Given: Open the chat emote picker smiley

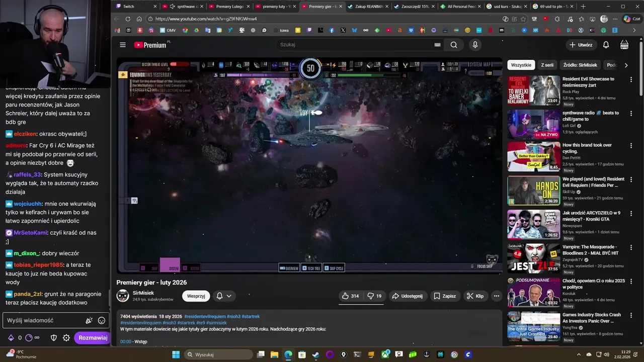Looking at the screenshot, I should tap(102, 320).
